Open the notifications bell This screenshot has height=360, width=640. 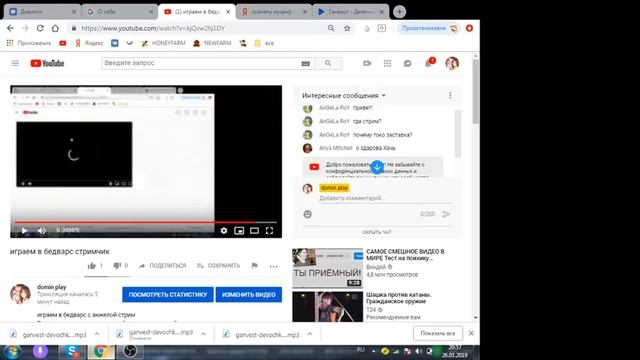pyautogui.click(x=429, y=63)
